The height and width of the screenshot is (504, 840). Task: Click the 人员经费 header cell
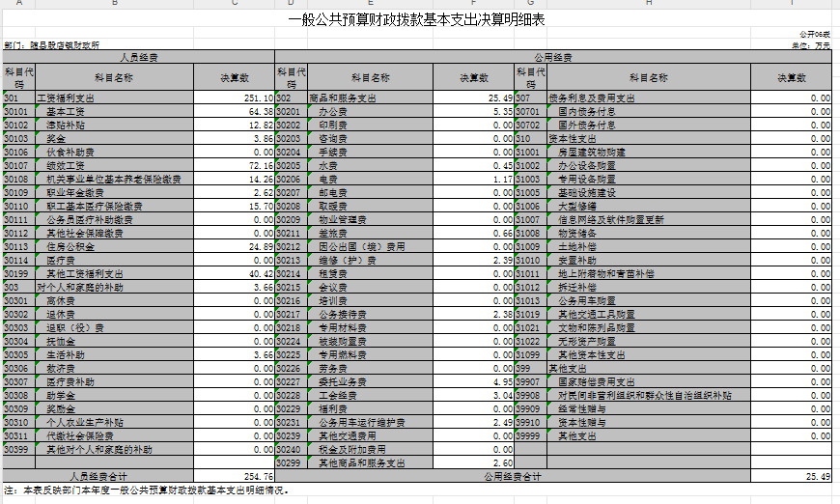(139, 57)
